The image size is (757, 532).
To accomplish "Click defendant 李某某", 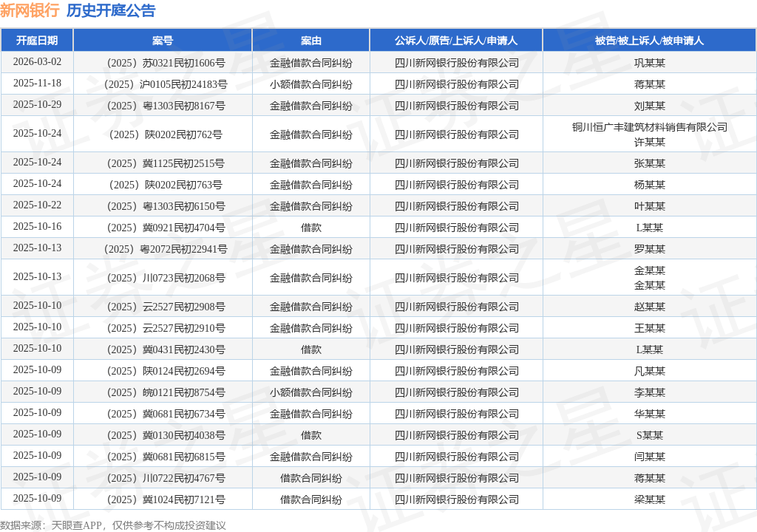I will [x=649, y=392].
